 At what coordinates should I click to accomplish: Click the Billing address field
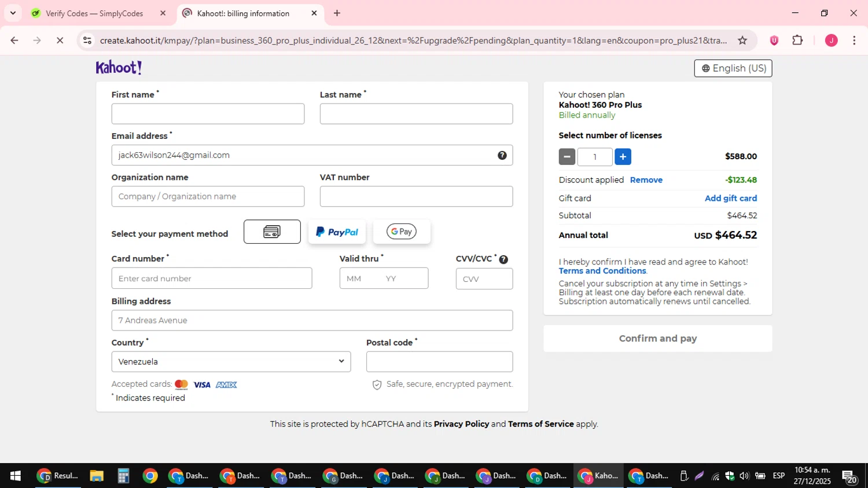312,321
